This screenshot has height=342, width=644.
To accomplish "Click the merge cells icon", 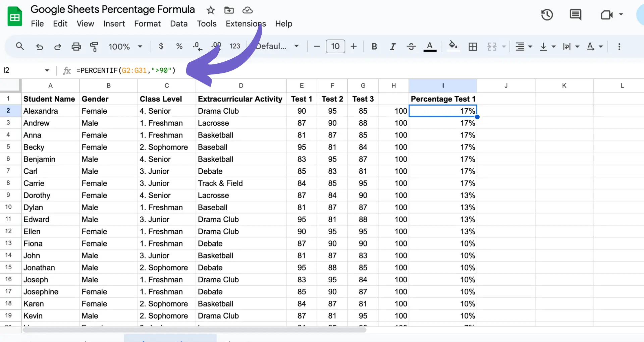I will 492,47.
